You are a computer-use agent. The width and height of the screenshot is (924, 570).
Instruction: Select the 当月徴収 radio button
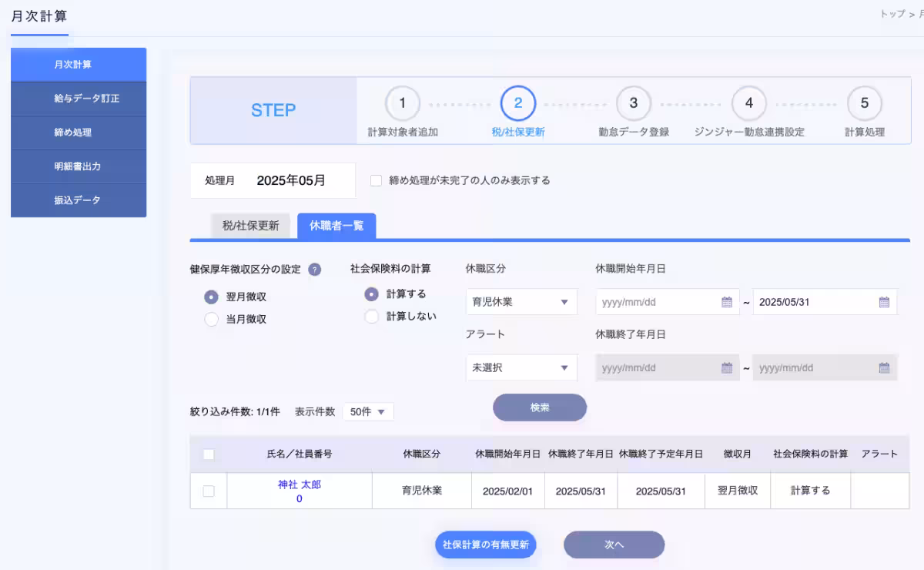211,318
